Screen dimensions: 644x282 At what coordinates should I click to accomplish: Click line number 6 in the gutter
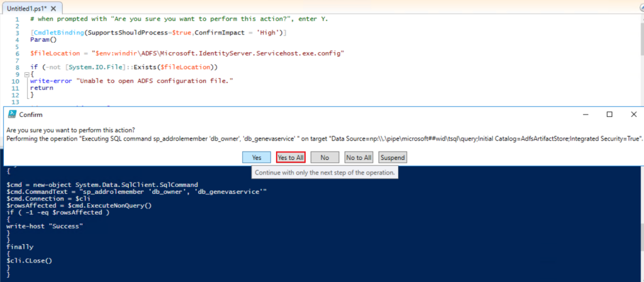(x=17, y=54)
